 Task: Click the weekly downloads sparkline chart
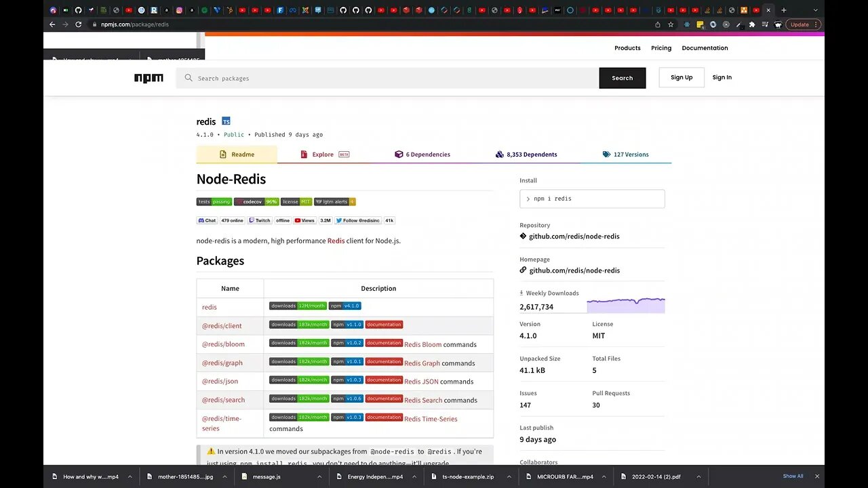[x=626, y=304]
